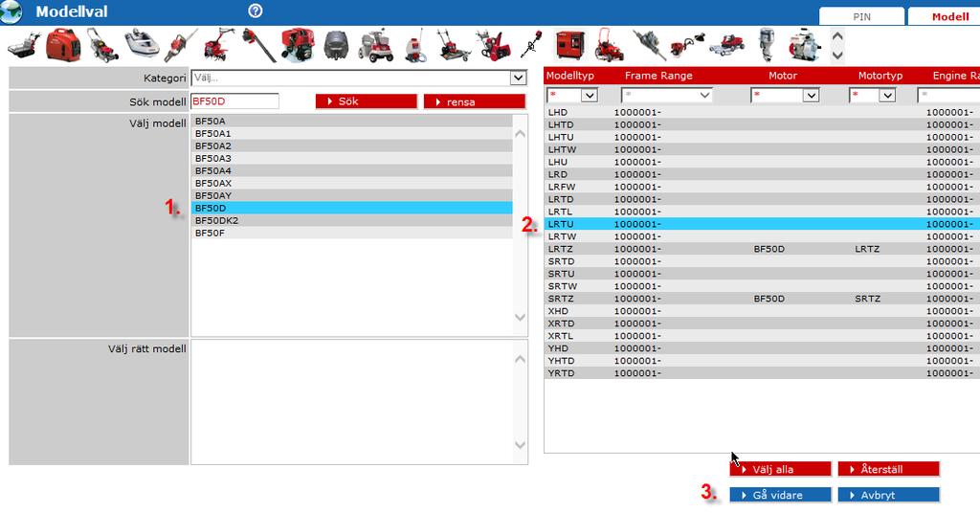Click down arrow of Välj modell list scrollbar
This screenshot has height=513, width=980.
(x=520, y=318)
